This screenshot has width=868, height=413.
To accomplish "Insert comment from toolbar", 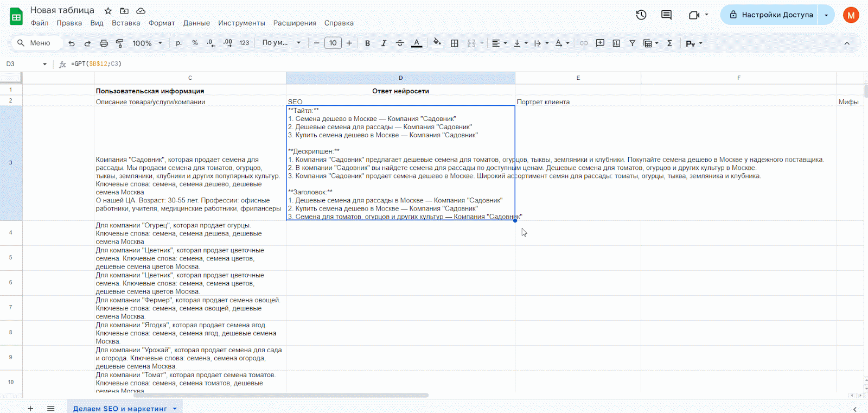I will tap(600, 43).
